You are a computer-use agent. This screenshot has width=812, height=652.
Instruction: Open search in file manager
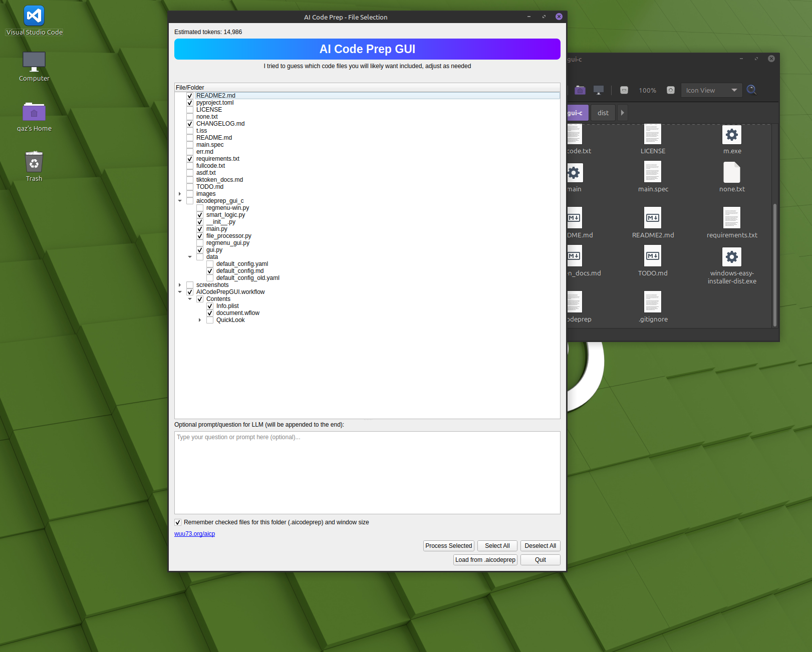click(x=751, y=90)
